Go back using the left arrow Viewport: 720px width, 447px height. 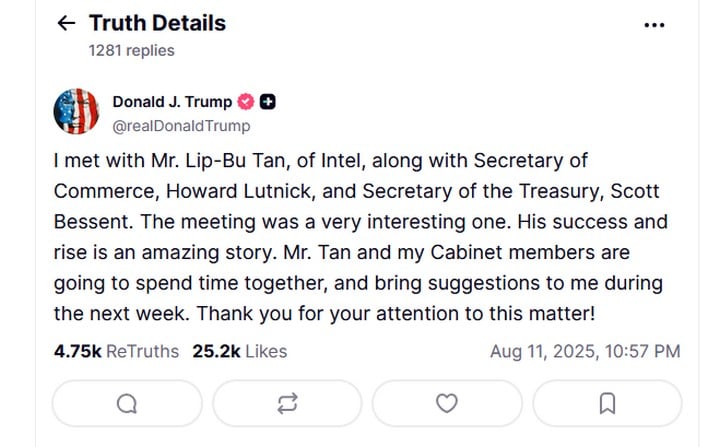(66, 23)
